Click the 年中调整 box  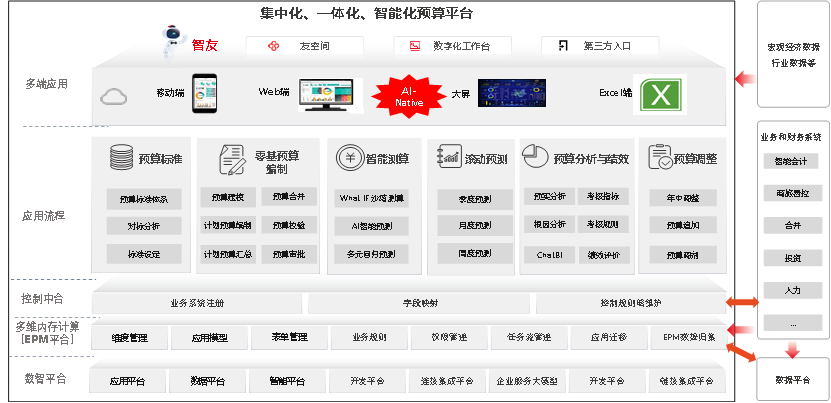point(683,198)
